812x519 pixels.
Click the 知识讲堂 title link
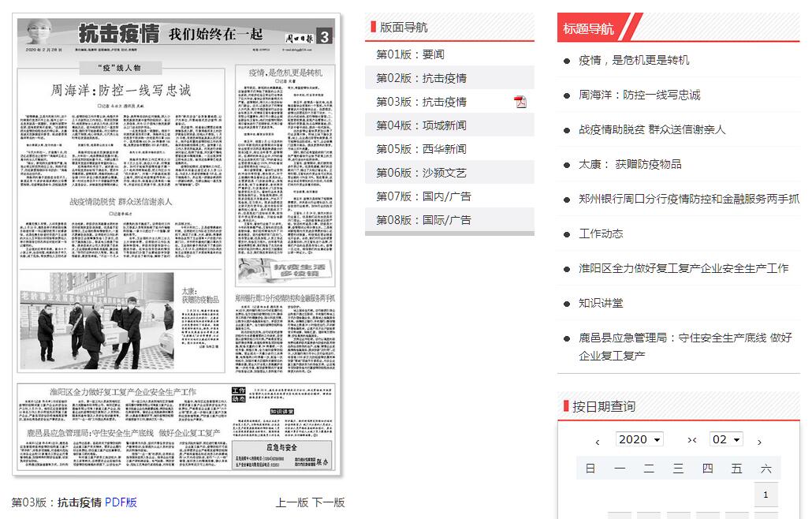click(x=601, y=303)
